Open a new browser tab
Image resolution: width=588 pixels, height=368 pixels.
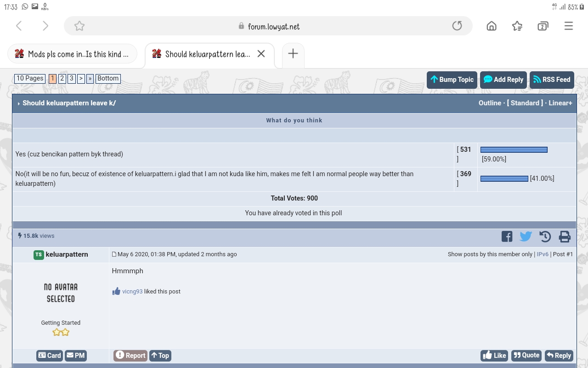pos(293,54)
